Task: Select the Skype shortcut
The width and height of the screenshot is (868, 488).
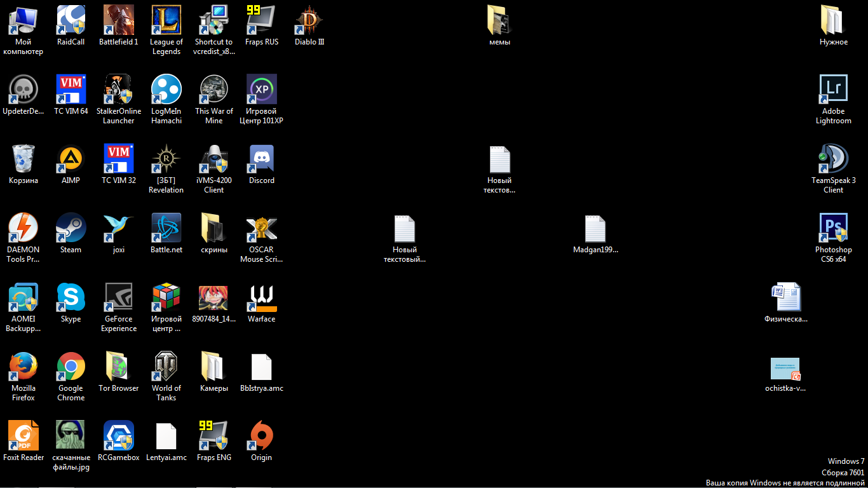Action: point(71,297)
